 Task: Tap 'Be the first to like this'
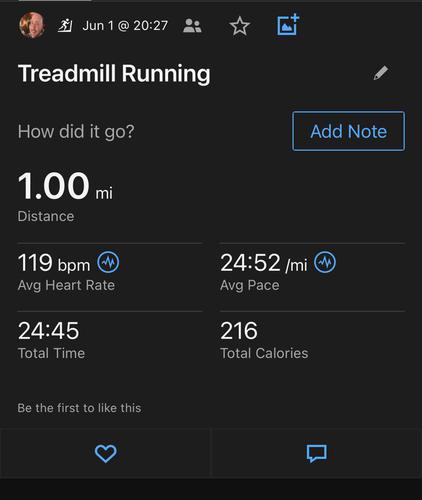coord(79,408)
